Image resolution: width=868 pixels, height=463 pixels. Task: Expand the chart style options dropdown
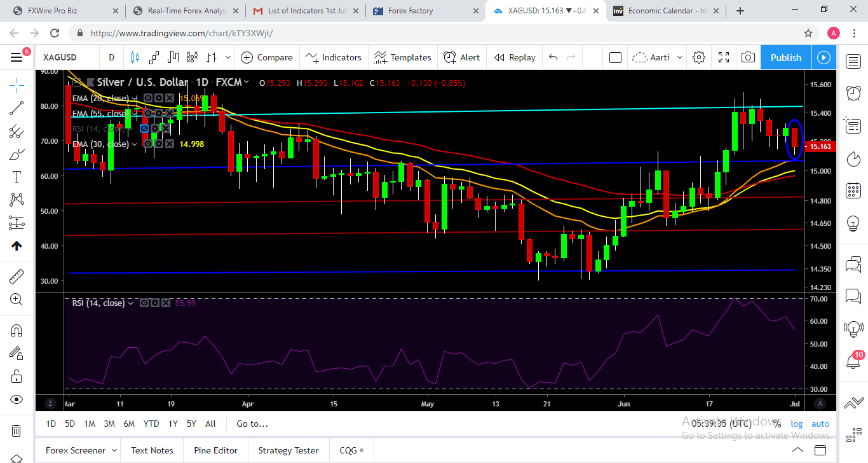[x=228, y=57]
